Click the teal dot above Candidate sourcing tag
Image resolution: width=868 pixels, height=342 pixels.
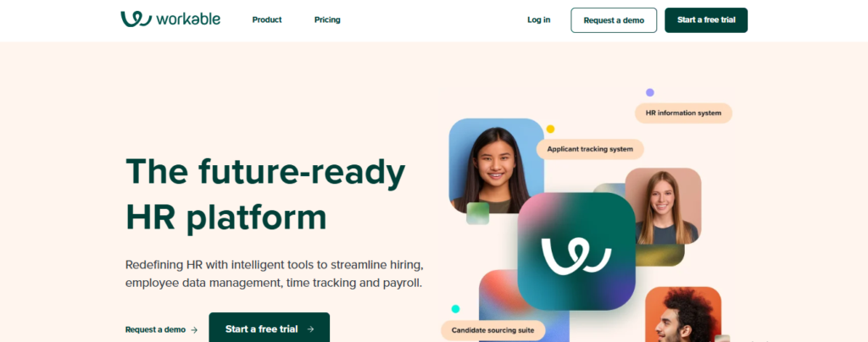[x=455, y=309]
